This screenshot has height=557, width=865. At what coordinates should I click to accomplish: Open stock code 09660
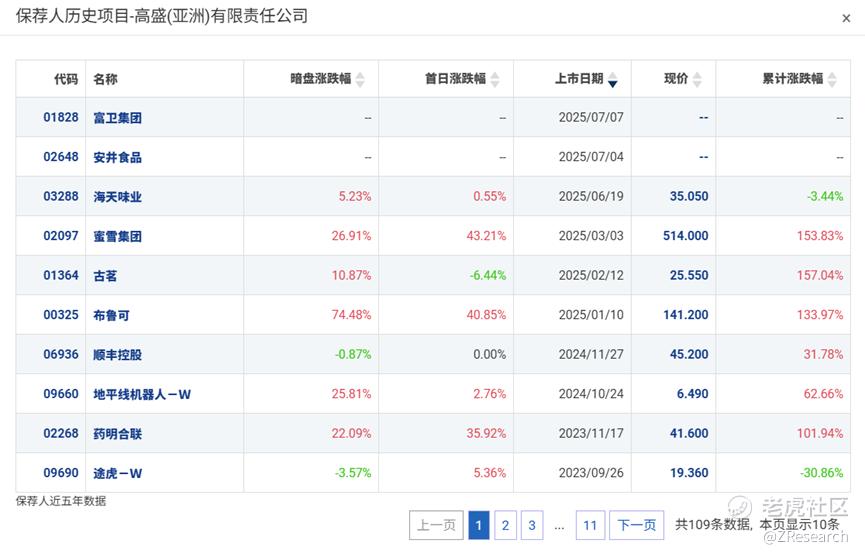click(x=61, y=394)
